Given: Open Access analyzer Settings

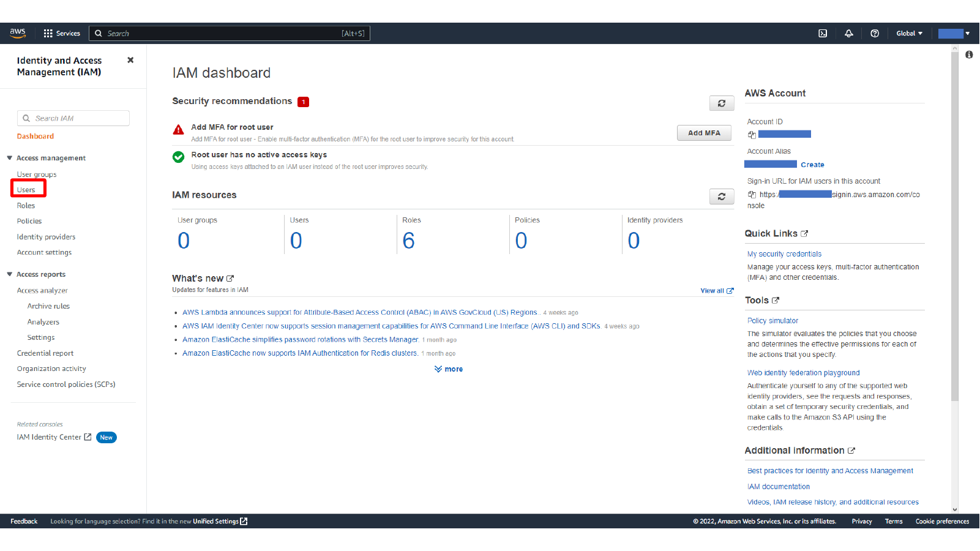Looking at the screenshot, I should 41,337.
